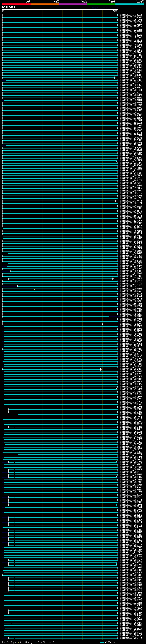Click the alignment arrow end for UniRef100_A1BQW0
This screenshot has width=146, height=644.
pyautogui.click(x=102, y=324)
